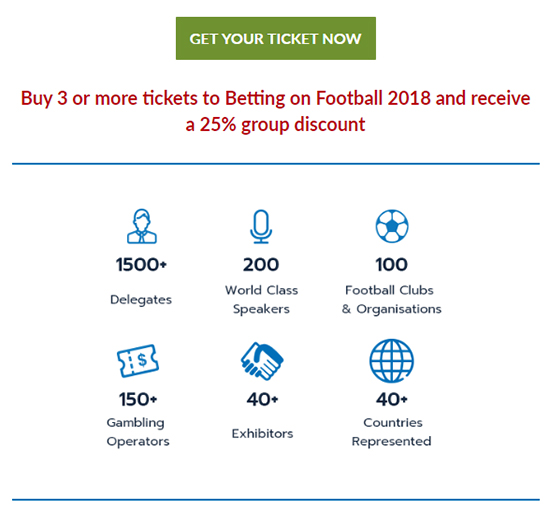Click the globe countries icon
Screen dimensions: 550x525
pyautogui.click(x=391, y=361)
